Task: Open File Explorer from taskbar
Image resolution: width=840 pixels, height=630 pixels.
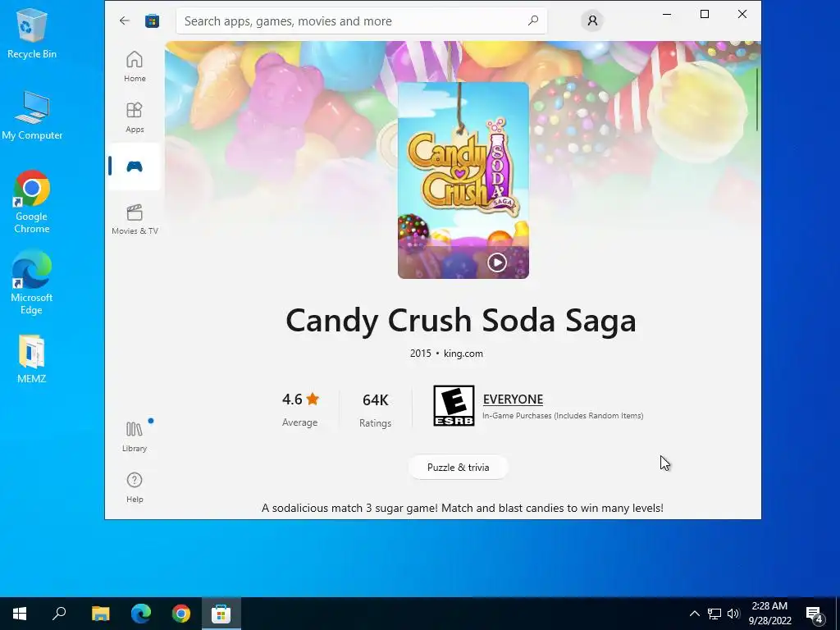Action: (100, 614)
